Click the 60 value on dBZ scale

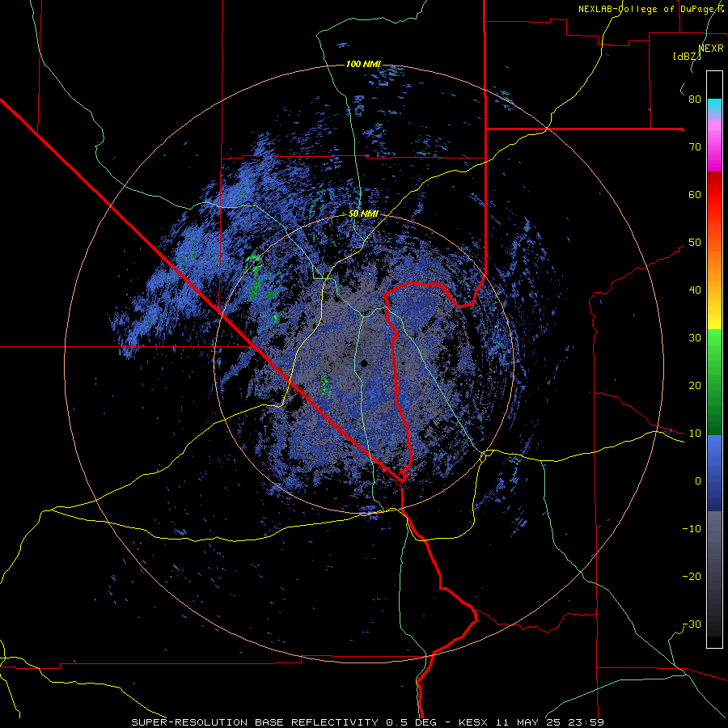695,194
